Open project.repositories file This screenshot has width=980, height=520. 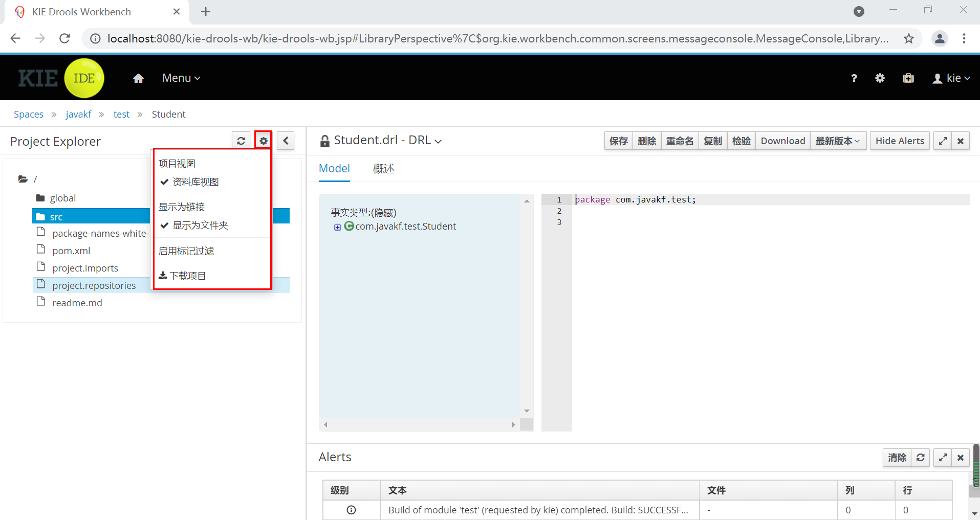(94, 285)
